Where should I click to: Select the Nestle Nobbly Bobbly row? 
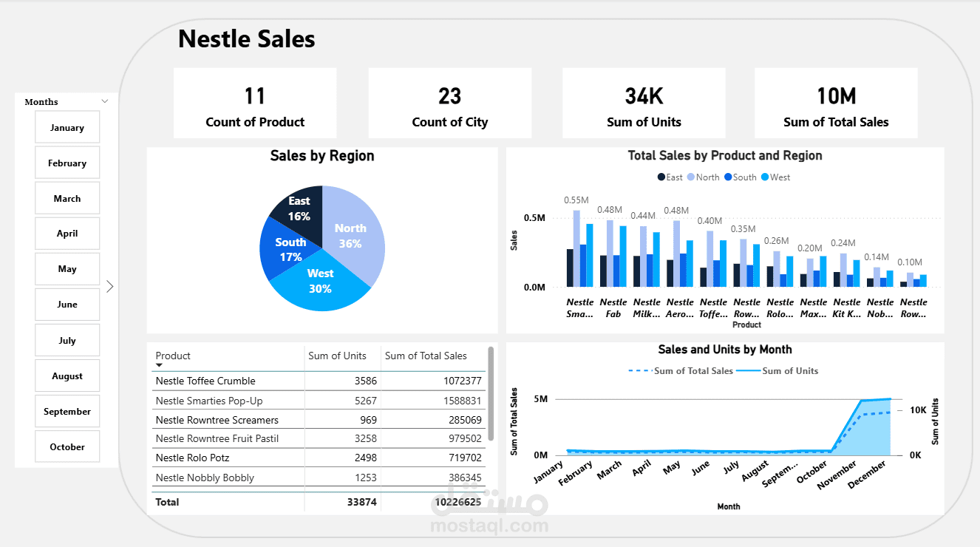(319, 478)
